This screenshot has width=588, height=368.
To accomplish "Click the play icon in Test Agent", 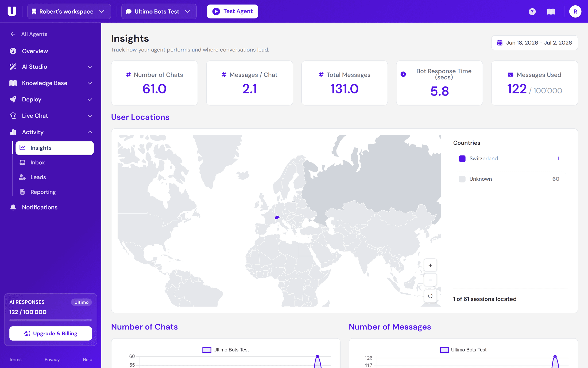I will 216,11.
